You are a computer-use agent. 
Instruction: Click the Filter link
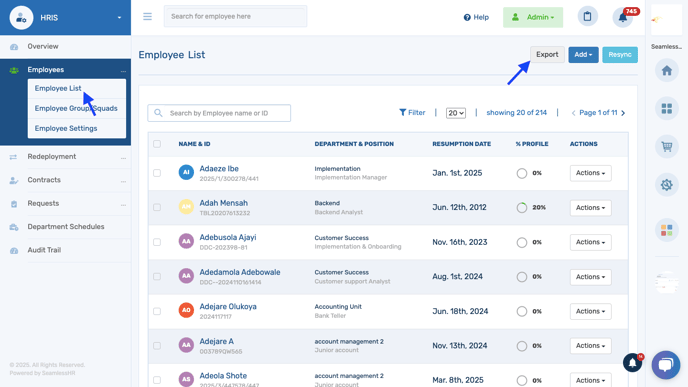(412, 113)
